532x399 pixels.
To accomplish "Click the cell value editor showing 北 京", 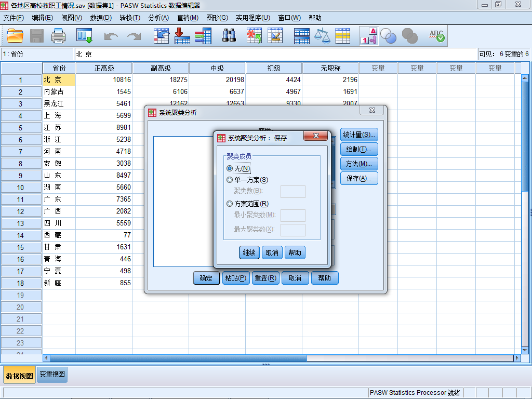I will 275,54.
